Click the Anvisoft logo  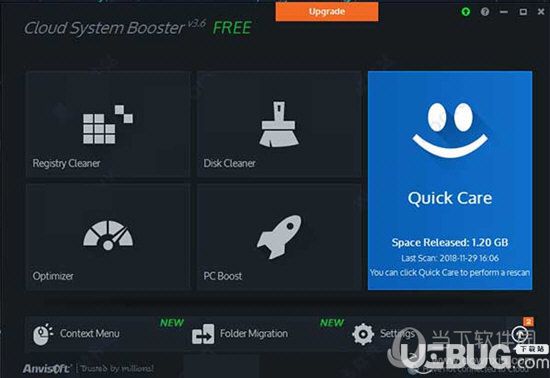point(47,369)
